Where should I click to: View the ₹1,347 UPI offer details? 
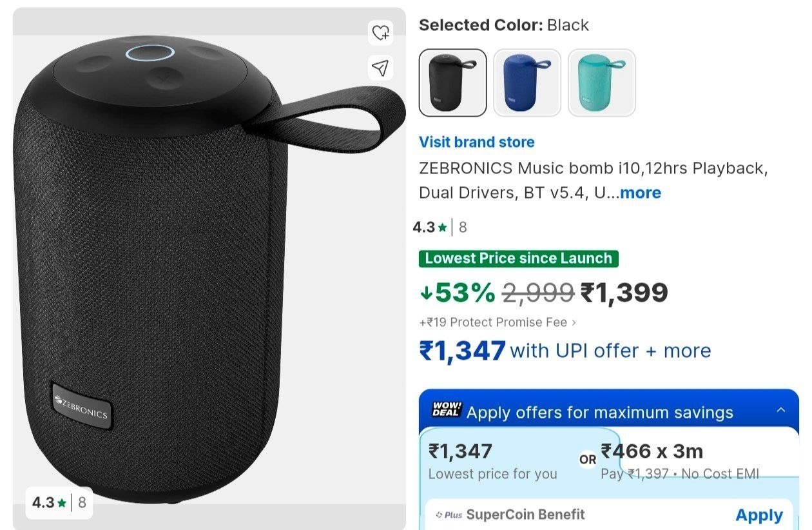click(565, 351)
